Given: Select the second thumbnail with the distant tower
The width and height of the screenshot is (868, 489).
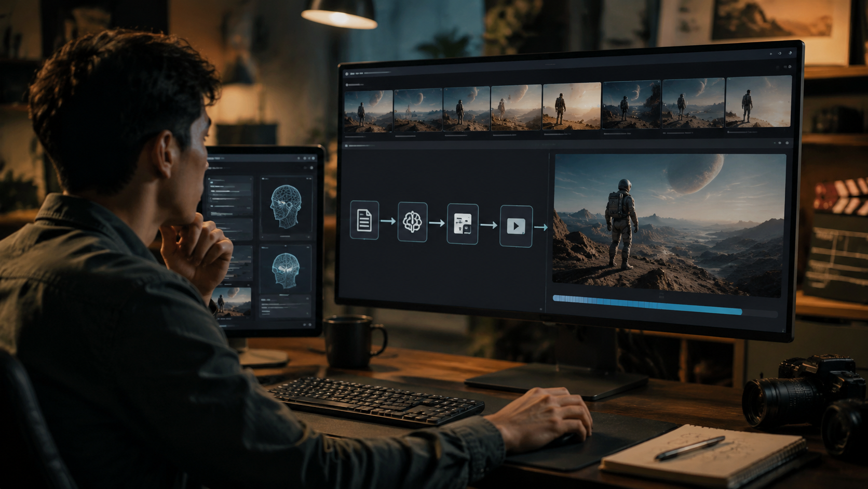Looking at the screenshot, I should [x=418, y=110].
